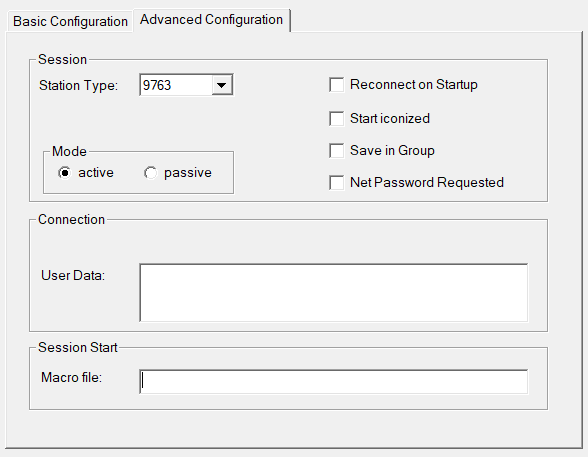Click the User Data label
The height and width of the screenshot is (457, 588).
pos(73,276)
